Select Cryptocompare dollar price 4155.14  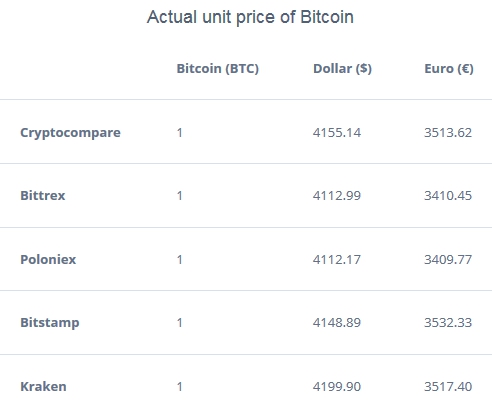(x=337, y=133)
